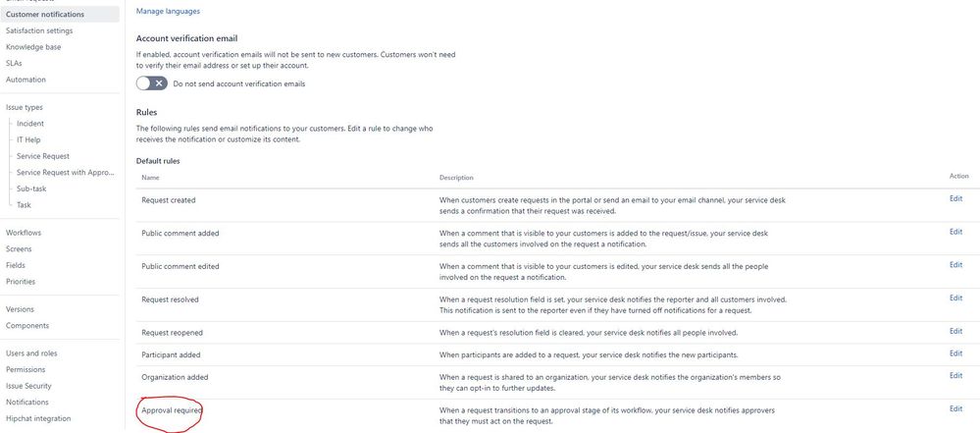The width and height of the screenshot is (980, 433).
Task: Edit the Request resolved rule
Action: 955,298
